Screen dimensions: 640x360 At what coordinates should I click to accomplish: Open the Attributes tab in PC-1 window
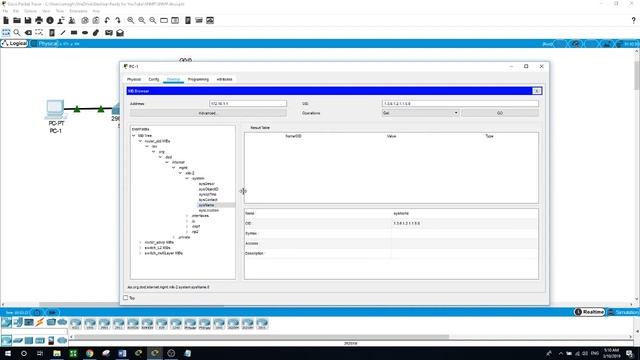pyautogui.click(x=224, y=79)
